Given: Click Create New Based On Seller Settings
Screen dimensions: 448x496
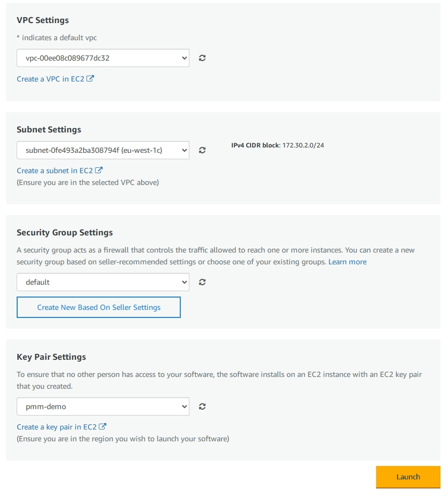Looking at the screenshot, I should 99,307.
